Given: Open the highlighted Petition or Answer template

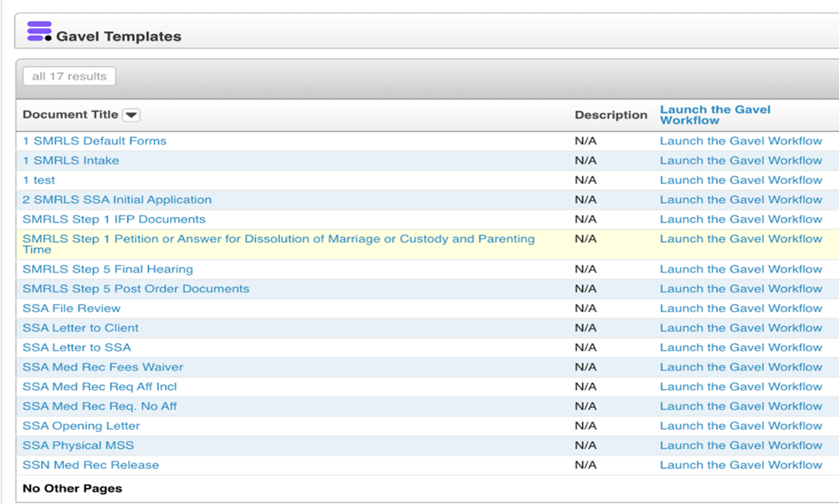Looking at the screenshot, I should click(x=278, y=239).
